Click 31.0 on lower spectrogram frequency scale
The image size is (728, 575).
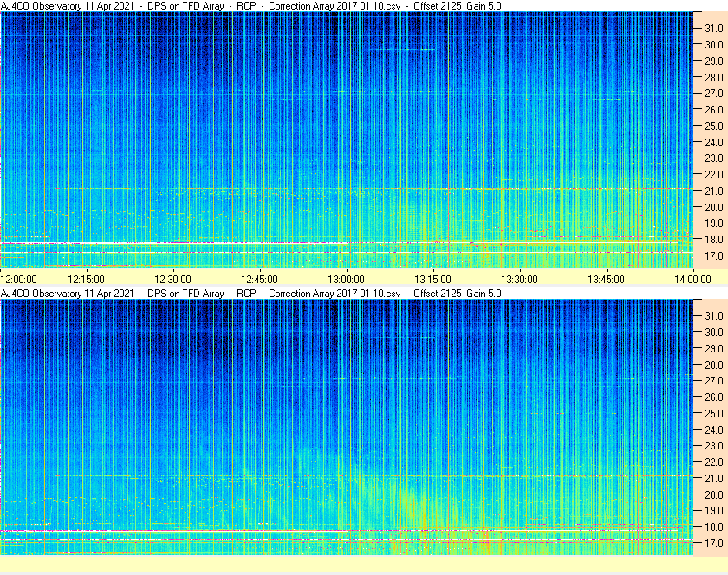coord(714,315)
